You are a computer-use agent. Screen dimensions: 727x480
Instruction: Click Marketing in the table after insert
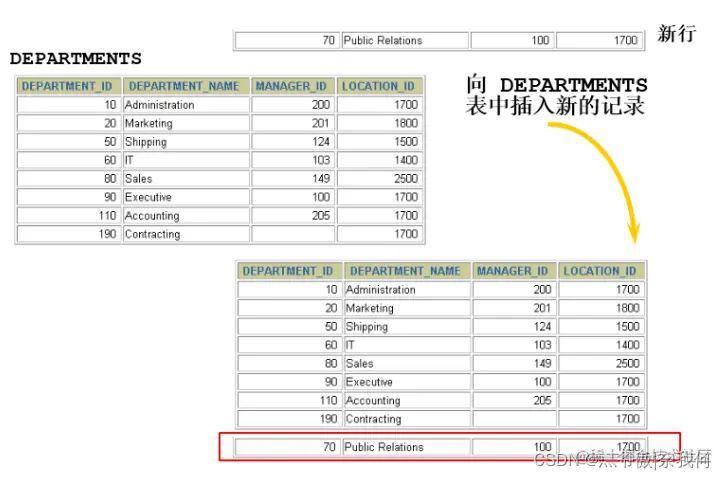coord(370,308)
